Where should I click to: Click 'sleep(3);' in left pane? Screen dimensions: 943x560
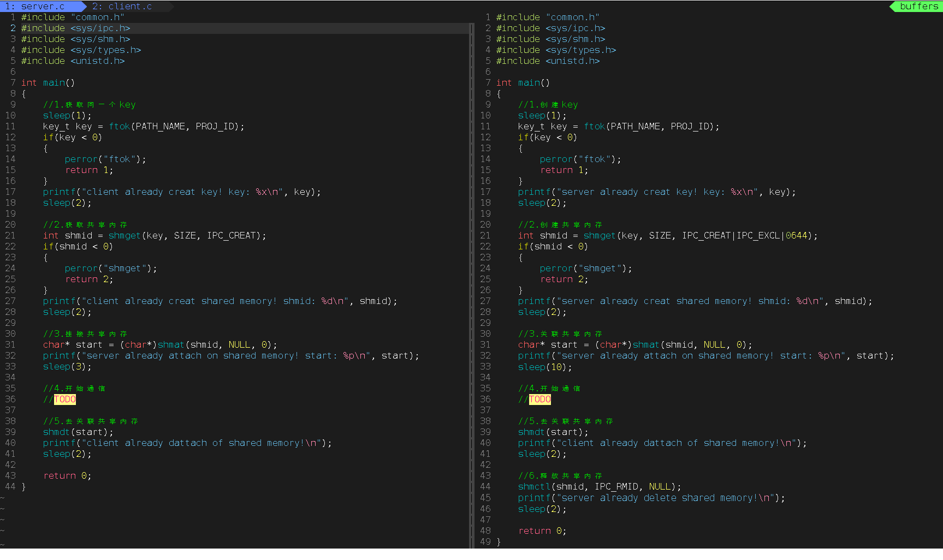pyautogui.click(x=67, y=366)
